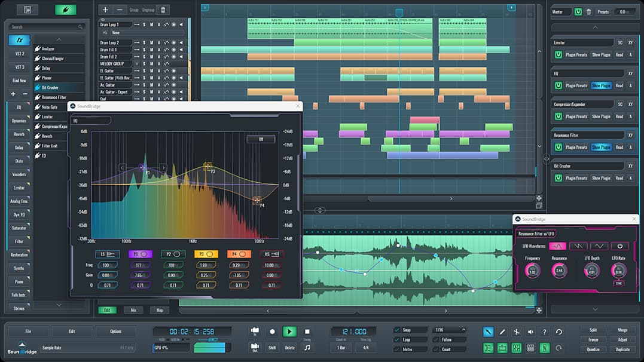This screenshot has height=362, width=644.
Task: Select the pencil drawing tool
Action: tap(502, 332)
